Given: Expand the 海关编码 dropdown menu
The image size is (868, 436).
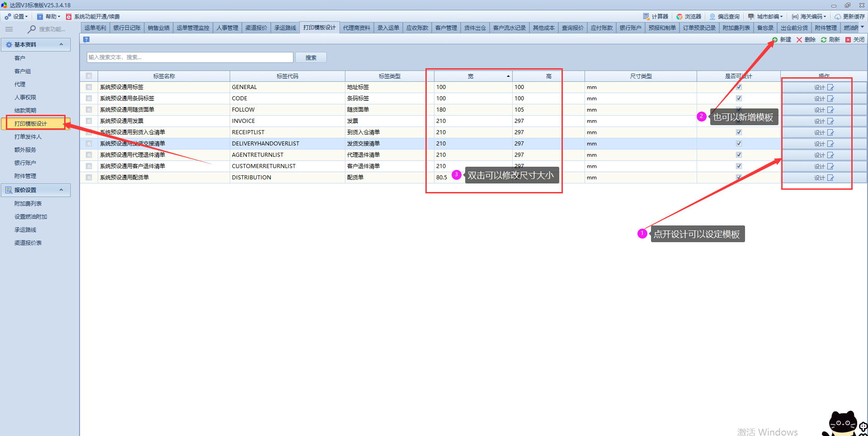Looking at the screenshot, I should 810,17.
